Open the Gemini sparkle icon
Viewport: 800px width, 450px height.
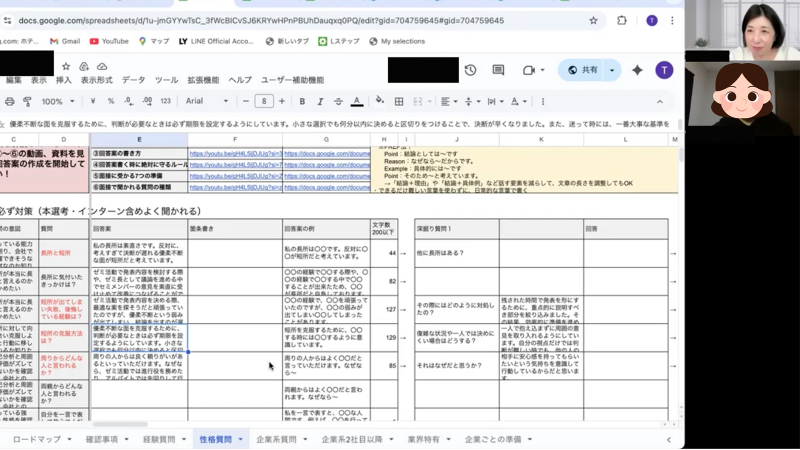pos(637,70)
